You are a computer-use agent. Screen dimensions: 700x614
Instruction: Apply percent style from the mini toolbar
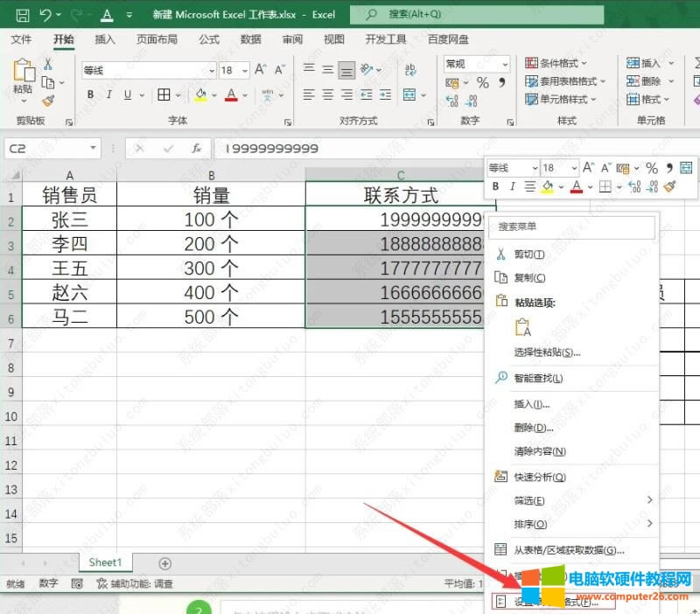652,168
